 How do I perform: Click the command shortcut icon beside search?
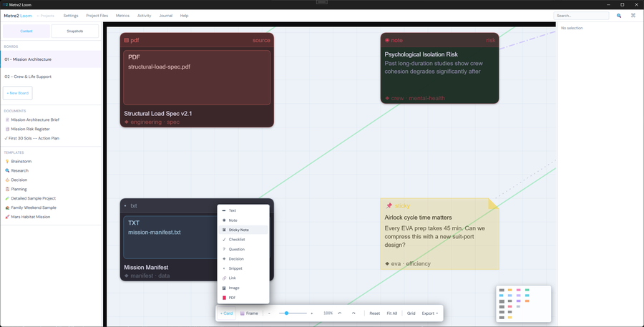click(x=633, y=16)
